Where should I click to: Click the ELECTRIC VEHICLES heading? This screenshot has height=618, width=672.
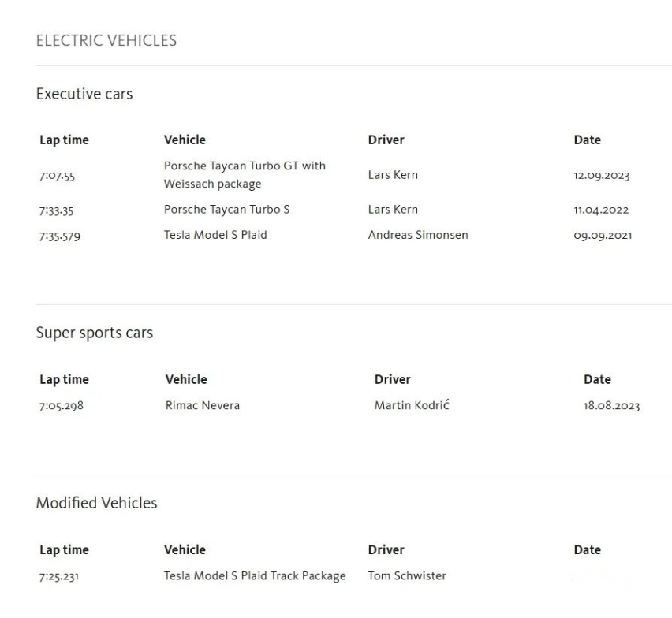[x=106, y=41]
